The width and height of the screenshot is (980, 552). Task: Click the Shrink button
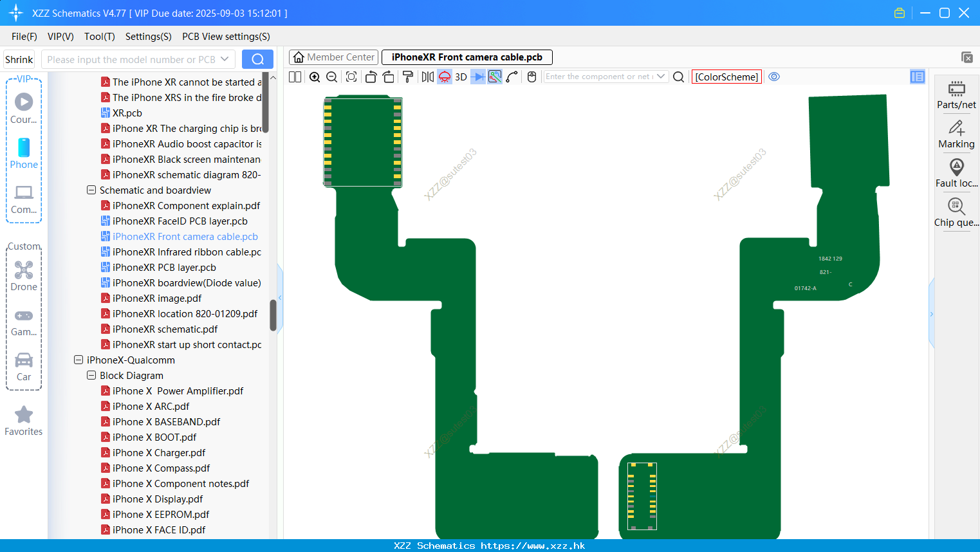point(19,59)
